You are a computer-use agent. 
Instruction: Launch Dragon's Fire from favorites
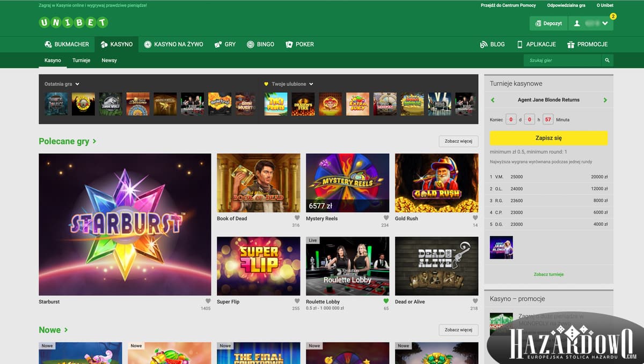303,104
